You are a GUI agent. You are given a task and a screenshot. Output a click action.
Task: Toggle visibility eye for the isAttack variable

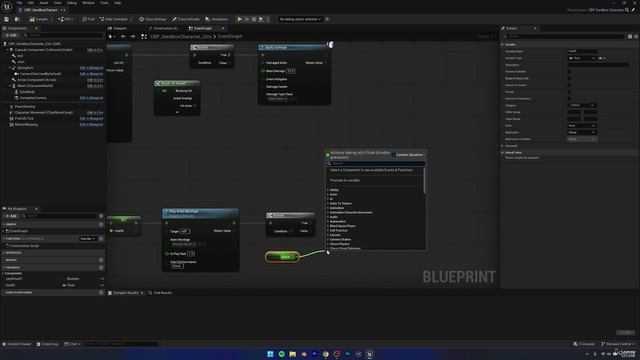tap(102, 279)
